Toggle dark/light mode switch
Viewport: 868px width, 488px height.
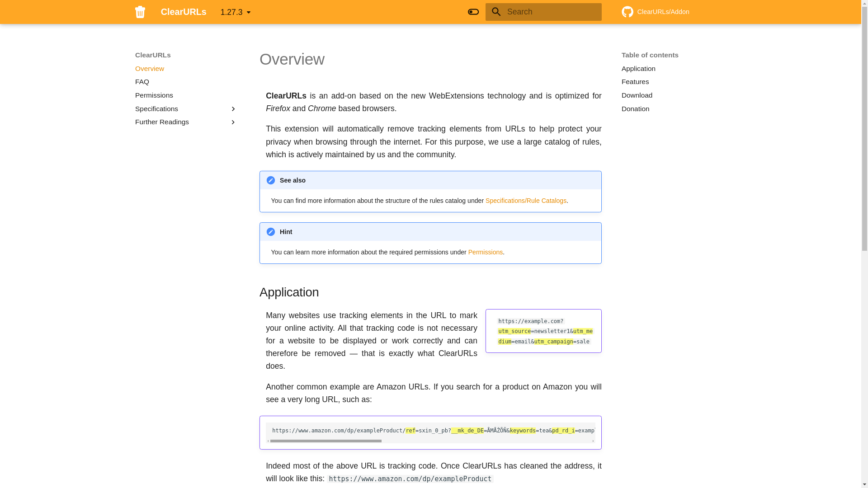pos(473,12)
